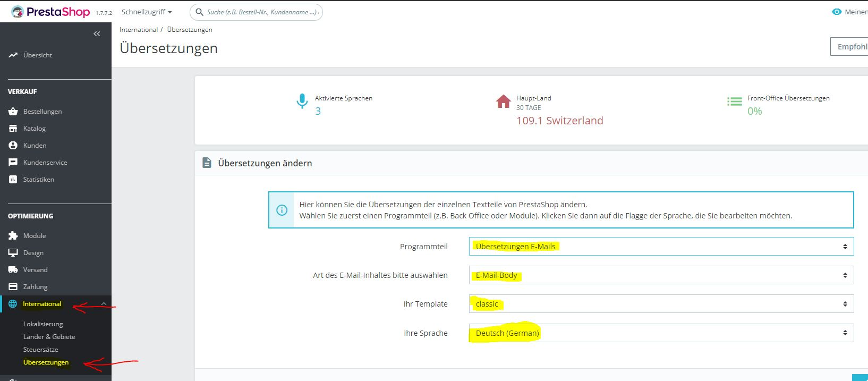Click the eye icon beside Meinen
This screenshot has width=868, height=381.
click(837, 12)
